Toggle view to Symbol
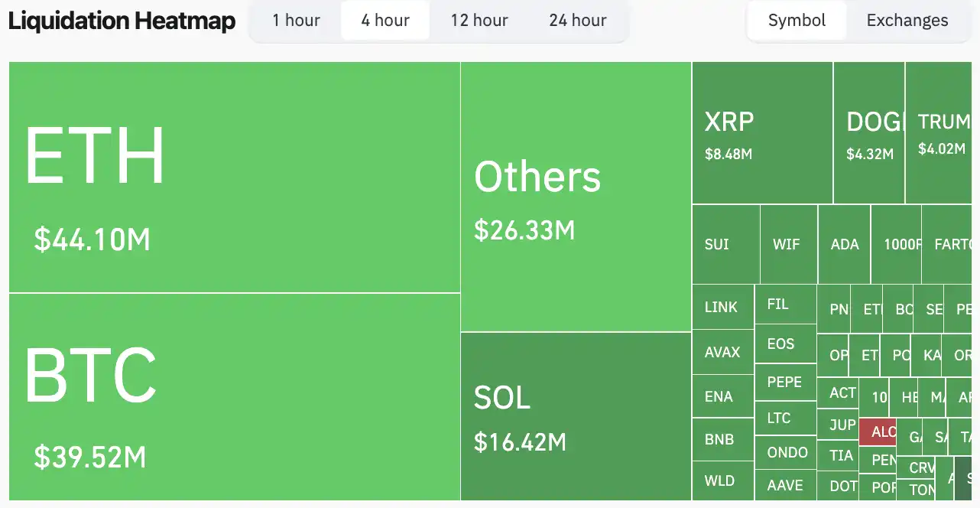This screenshot has height=508, width=980. tap(797, 21)
